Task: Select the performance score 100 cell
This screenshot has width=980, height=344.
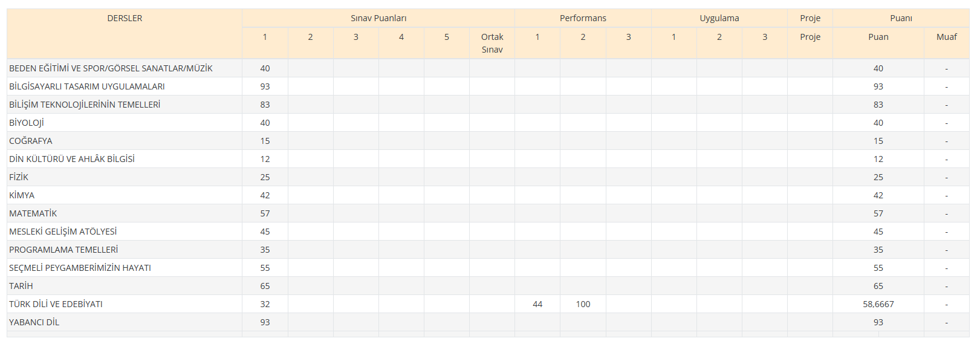Action: click(x=583, y=304)
